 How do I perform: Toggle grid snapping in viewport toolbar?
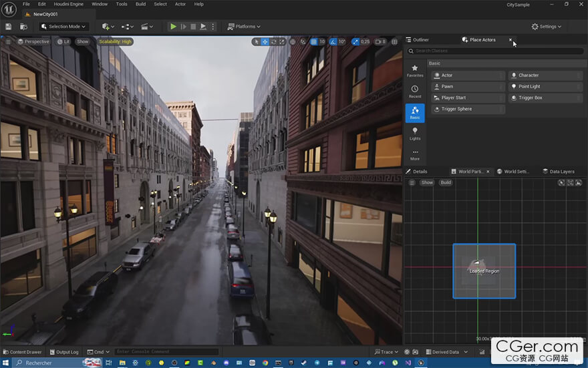313,41
